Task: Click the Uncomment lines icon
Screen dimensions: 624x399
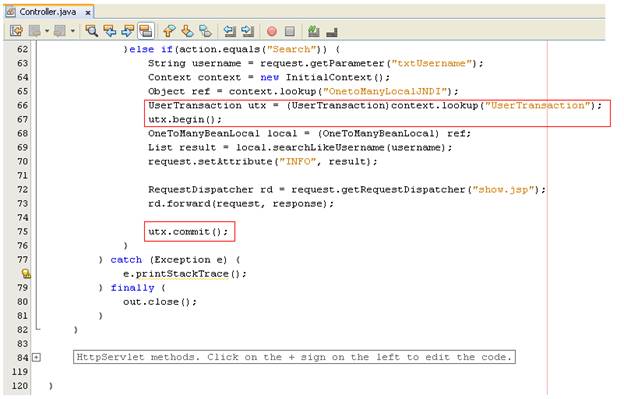Action: pyautogui.click(x=332, y=32)
